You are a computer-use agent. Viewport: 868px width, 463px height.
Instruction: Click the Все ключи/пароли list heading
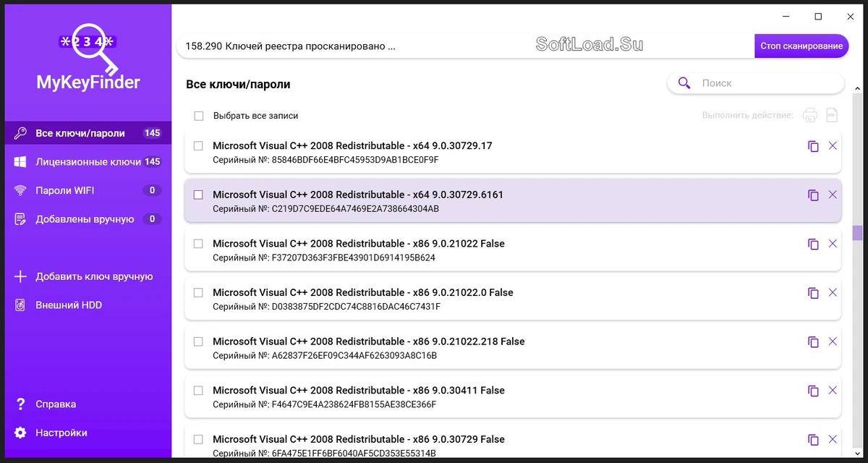point(238,85)
